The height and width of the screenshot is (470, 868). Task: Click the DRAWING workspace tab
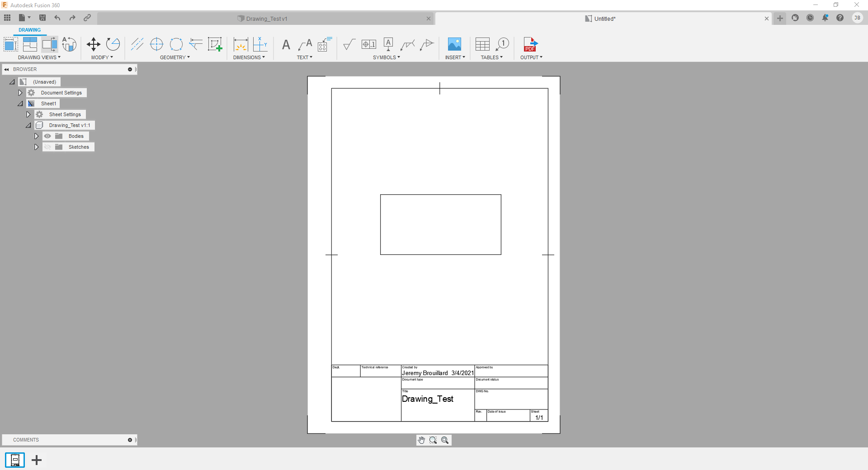coord(29,30)
